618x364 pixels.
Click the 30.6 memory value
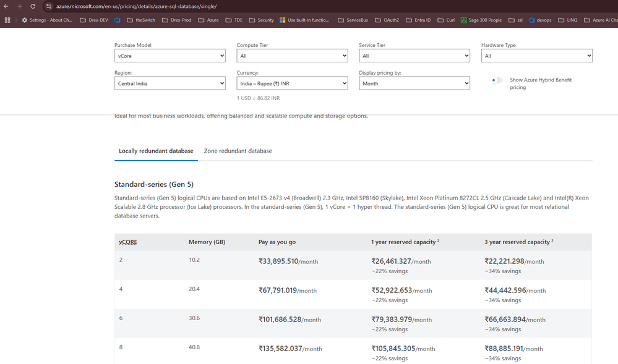tap(194, 318)
